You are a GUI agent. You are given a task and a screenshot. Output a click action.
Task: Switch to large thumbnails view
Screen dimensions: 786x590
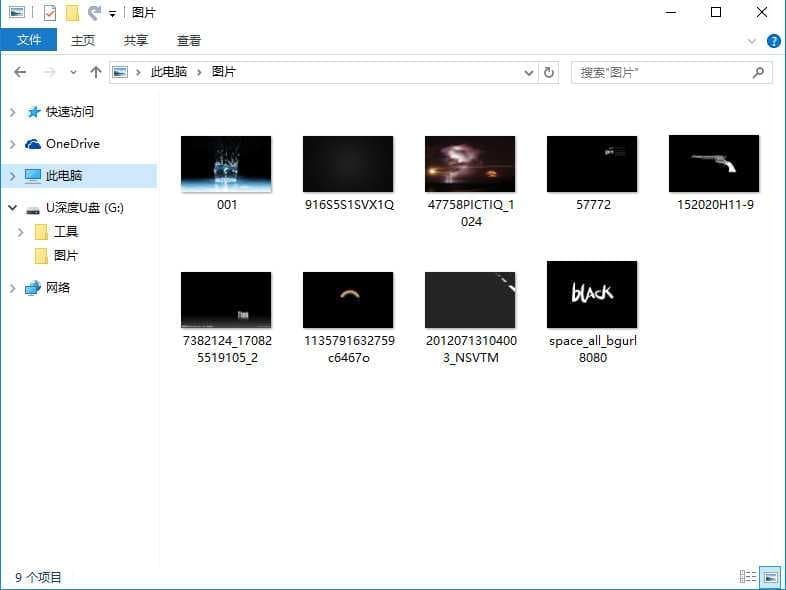pyautogui.click(x=769, y=577)
